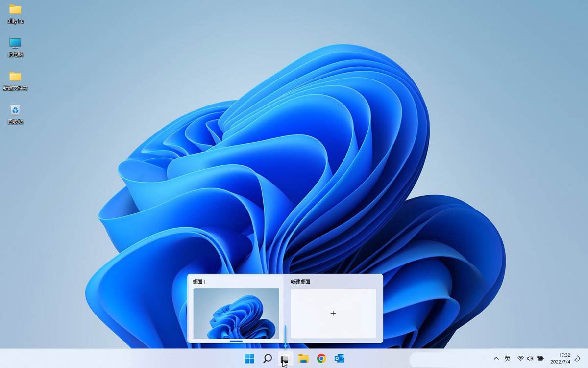Switch to the 桌面 1 thumbnail

[x=236, y=313]
